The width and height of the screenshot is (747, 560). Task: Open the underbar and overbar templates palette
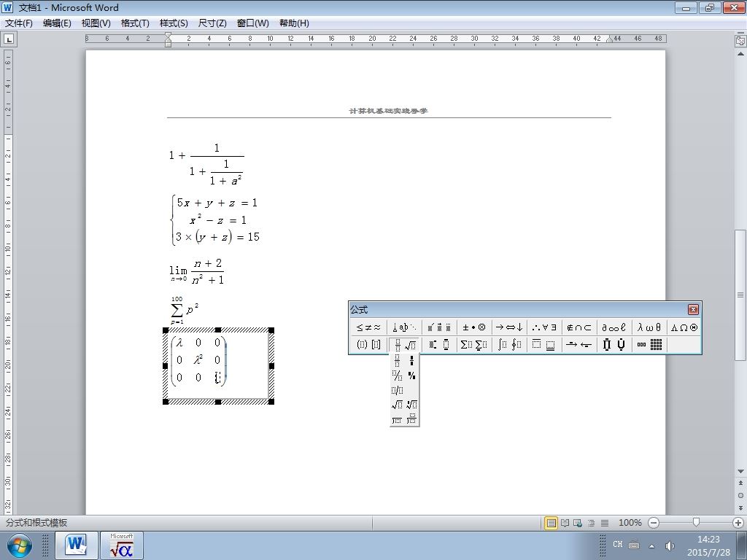[544, 344]
